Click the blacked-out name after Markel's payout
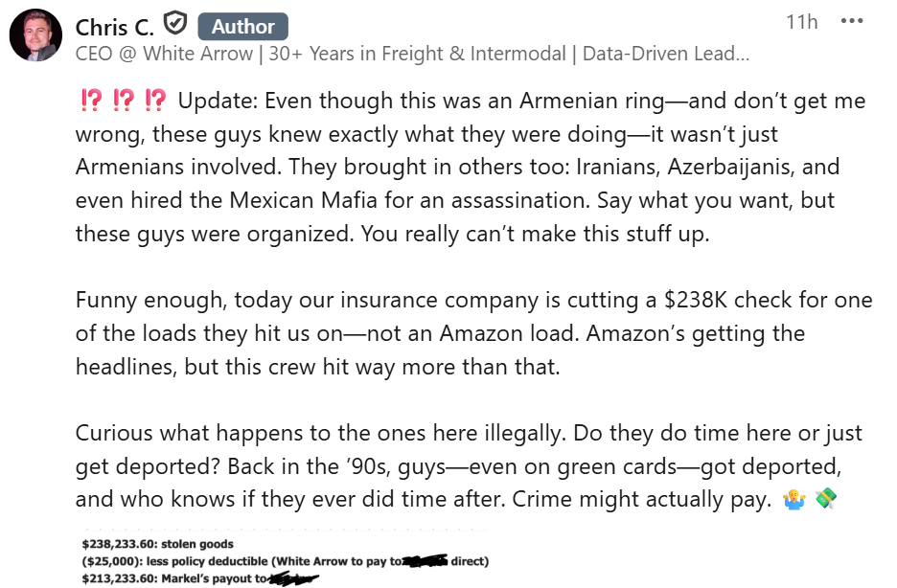This screenshot has width=897, height=588. pyautogui.click(x=294, y=578)
